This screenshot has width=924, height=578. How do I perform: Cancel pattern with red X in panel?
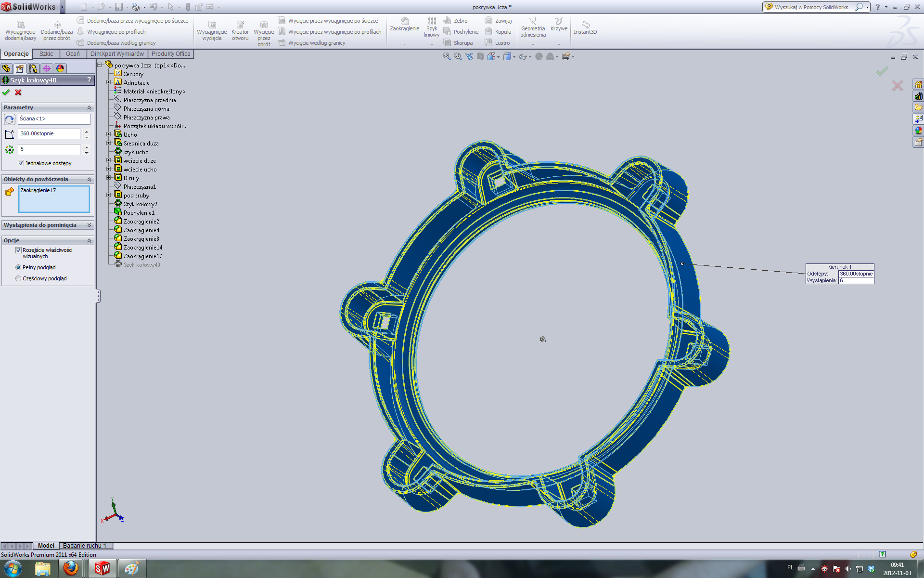pos(18,92)
